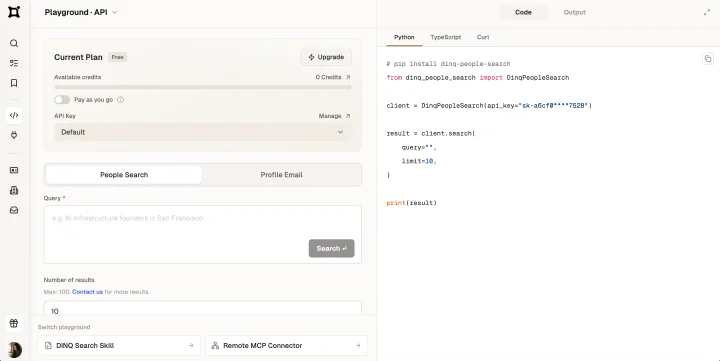
Task: Open the gift icon in sidebar
Action: tap(14, 323)
